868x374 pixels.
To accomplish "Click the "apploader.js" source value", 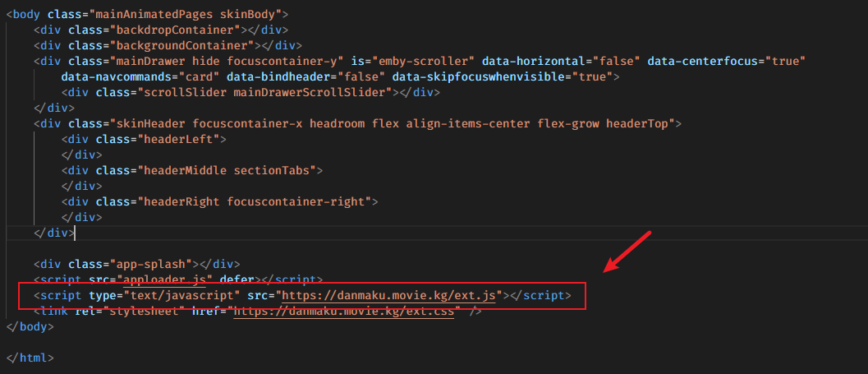I will click(165, 279).
